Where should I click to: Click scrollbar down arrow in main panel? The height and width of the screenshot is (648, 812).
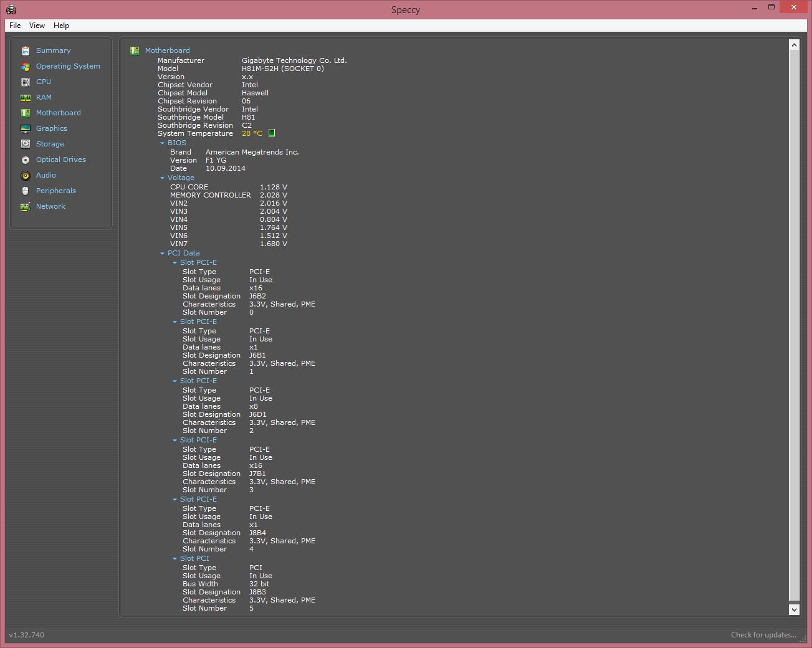[794, 609]
